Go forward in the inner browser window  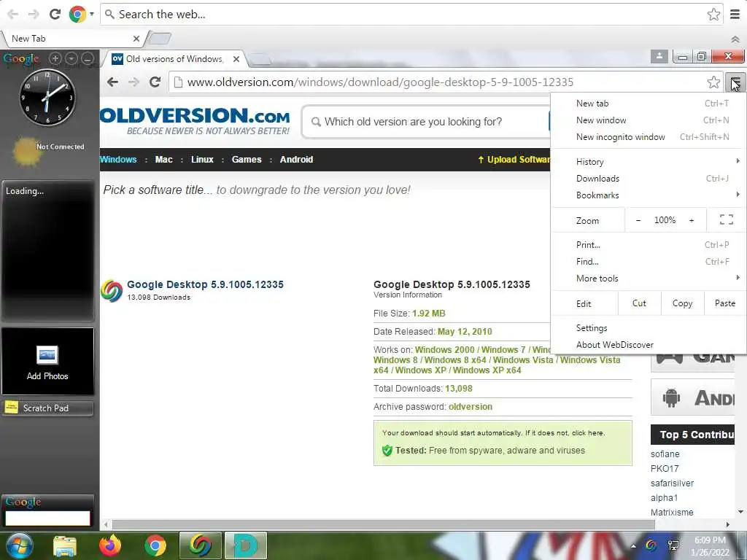pyautogui.click(x=134, y=82)
